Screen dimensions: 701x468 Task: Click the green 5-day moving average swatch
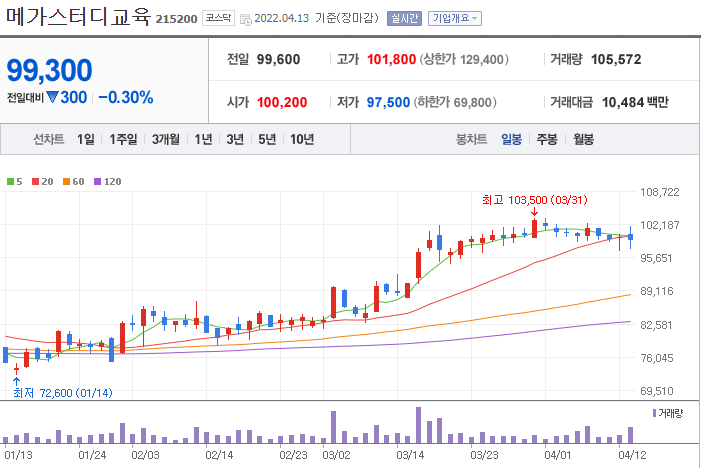10,181
